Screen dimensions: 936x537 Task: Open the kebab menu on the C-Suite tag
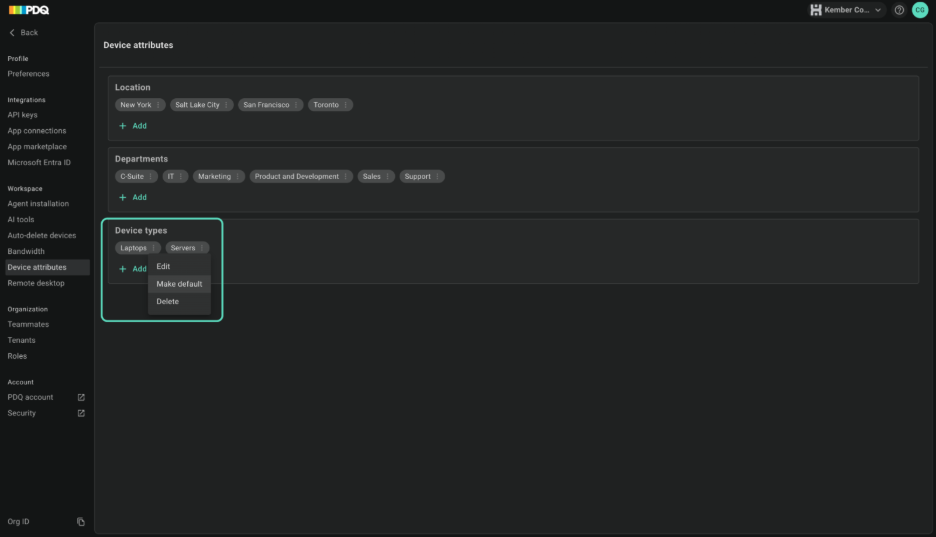click(150, 177)
